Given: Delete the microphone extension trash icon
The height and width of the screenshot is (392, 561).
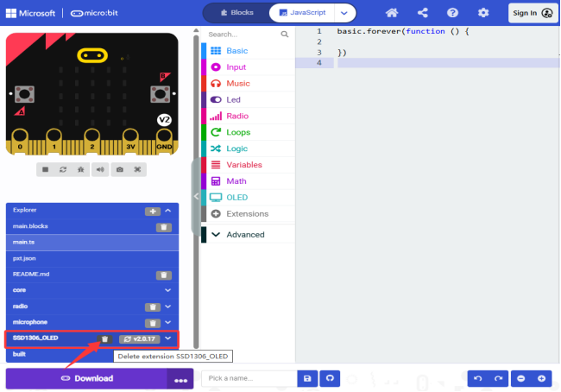Looking at the screenshot, I should [153, 323].
